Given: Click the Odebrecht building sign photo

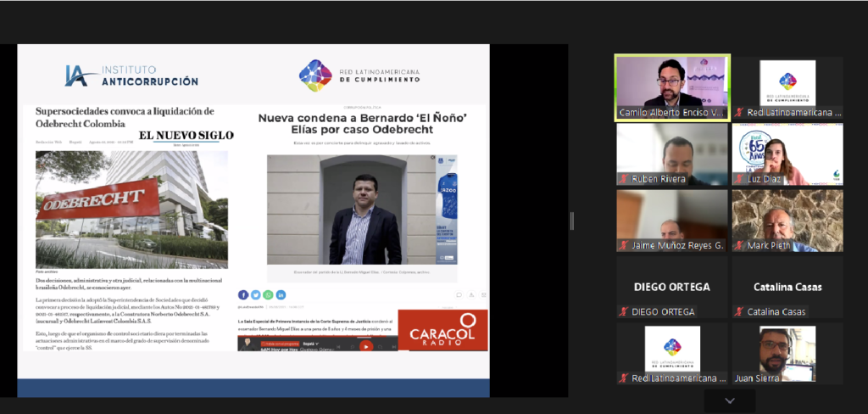Looking at the screenshot, I should 131,210.
